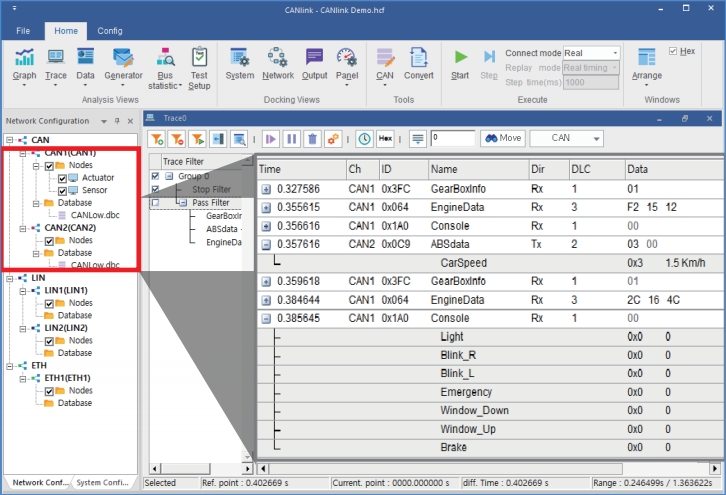Switch to System Confi... bottom tab
The height and width of the screenshot is (495, 726).
[x=102, y=482]
